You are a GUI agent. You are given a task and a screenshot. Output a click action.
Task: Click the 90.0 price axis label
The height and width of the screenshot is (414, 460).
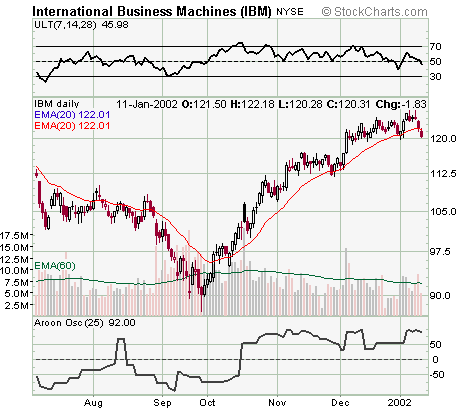(440, 296)
